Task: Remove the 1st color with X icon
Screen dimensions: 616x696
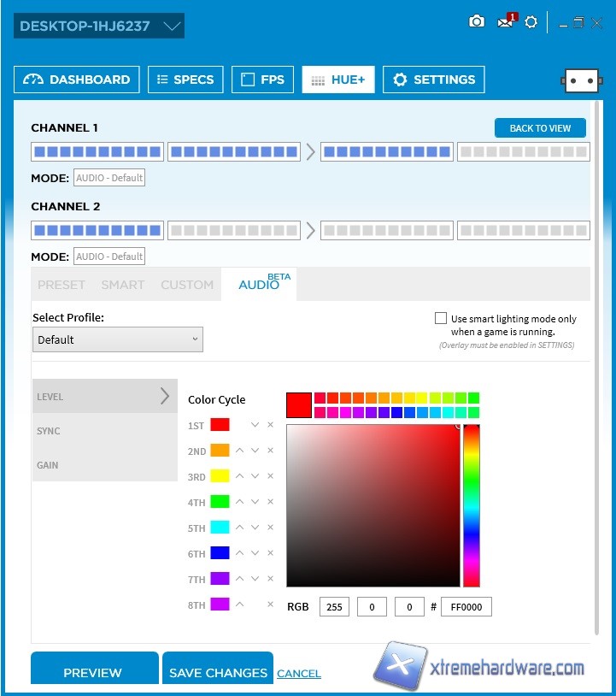Action: point(270,425)
